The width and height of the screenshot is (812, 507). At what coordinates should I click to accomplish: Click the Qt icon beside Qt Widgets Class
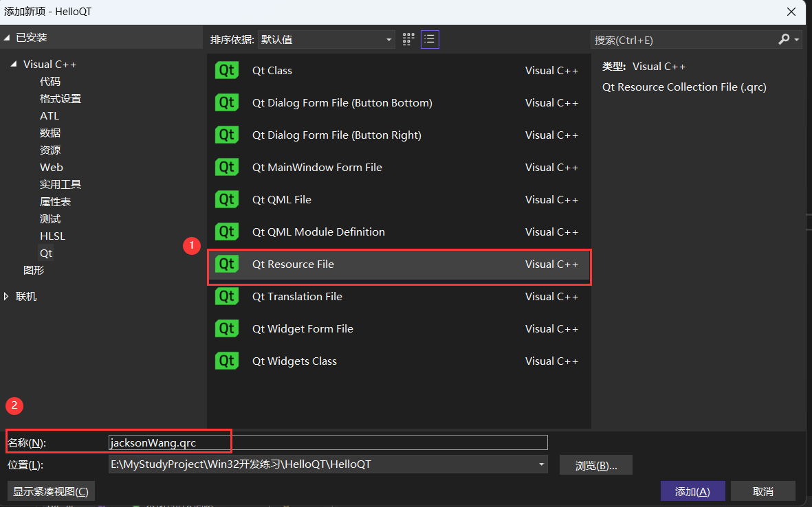[x=227, y=361]
